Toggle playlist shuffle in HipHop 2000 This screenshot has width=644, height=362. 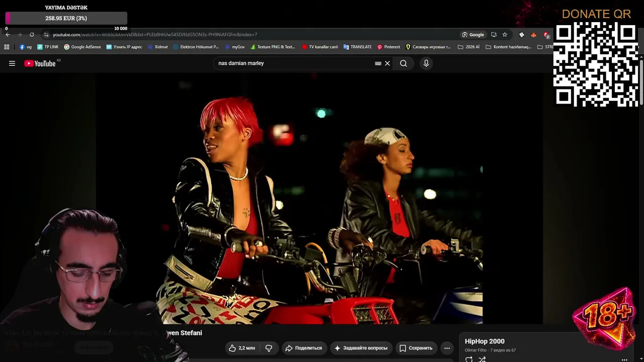coord(482,359)
